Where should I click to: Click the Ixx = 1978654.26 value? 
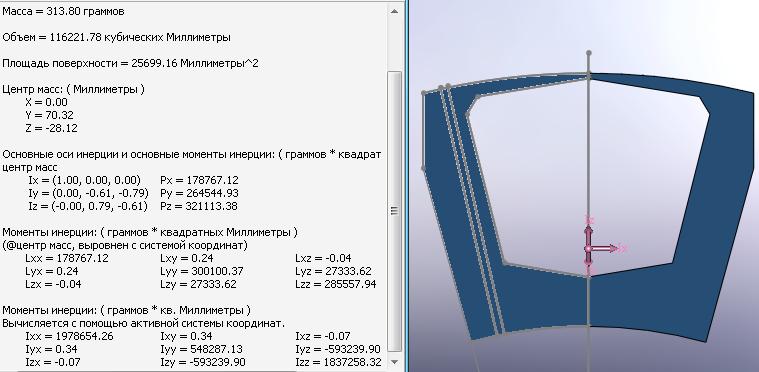69,336
